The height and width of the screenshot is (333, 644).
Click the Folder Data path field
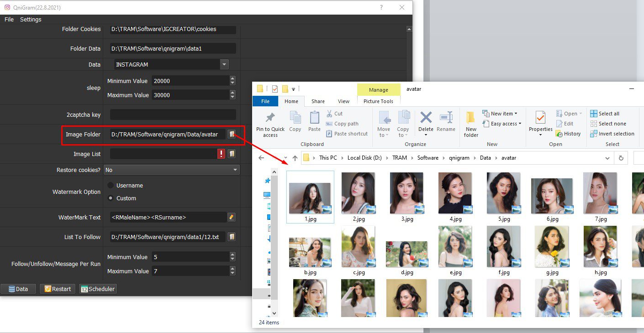point(173,48)
